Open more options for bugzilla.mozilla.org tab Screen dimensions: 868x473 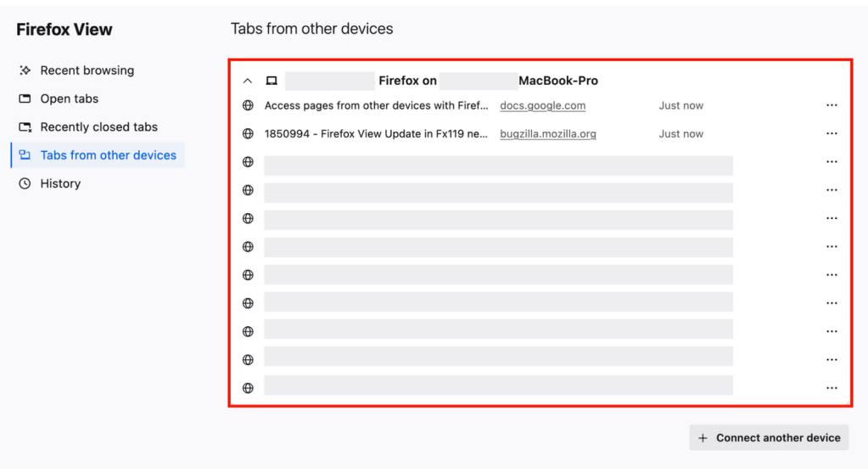832,134
